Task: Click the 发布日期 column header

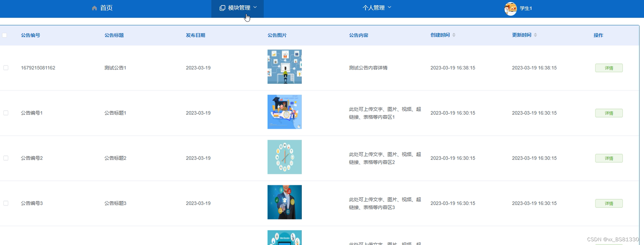Action: click(195, 35)
